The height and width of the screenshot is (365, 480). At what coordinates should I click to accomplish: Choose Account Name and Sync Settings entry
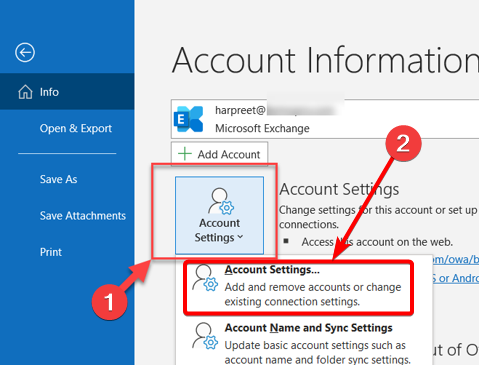(304, 343)
